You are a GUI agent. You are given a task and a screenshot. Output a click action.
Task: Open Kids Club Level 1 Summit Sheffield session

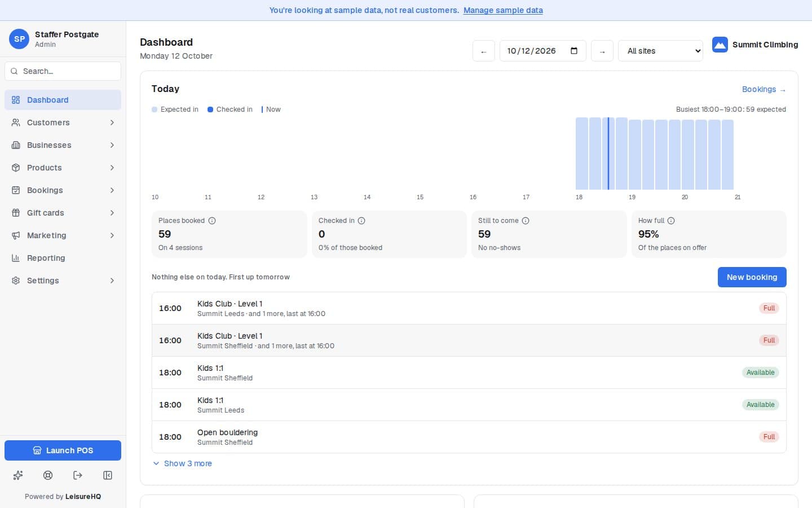click(x=469, y=340)
